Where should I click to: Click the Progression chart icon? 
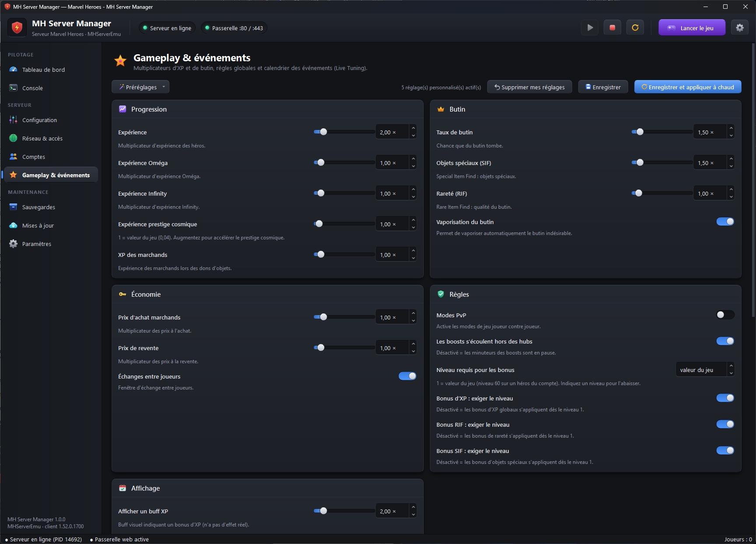pyautogui.click(x=123, y=109)
